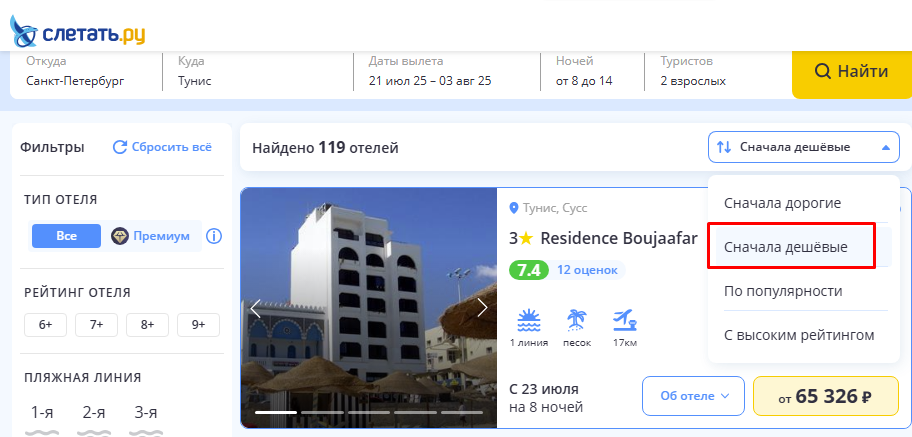Click the sort arrows icon
Screen dimensions: 912x437
coord(724,147)
